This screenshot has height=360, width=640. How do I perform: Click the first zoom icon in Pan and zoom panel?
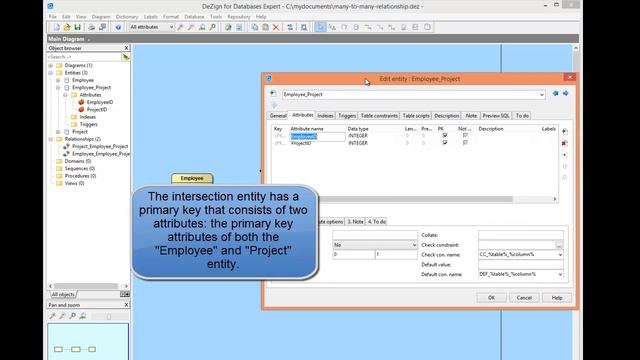click(x=53, y=316)
